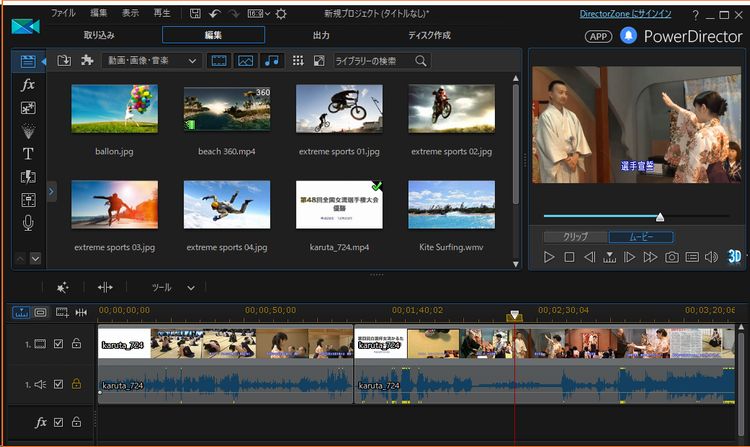Click the notification bell icon

click(x=629, y=35)
